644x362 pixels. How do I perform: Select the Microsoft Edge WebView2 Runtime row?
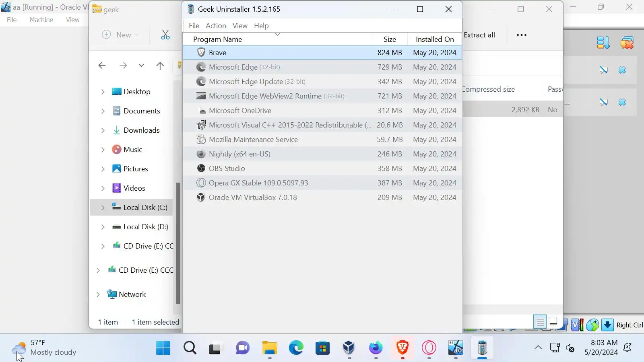[x=322, y=96]
